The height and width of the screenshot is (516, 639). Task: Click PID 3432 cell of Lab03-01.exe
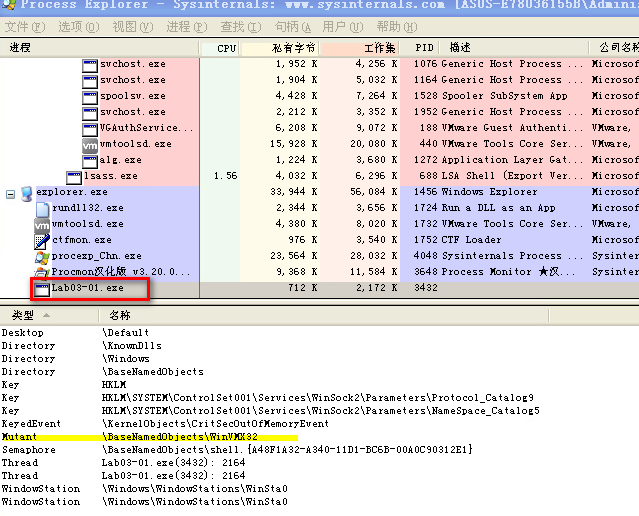[426, 288]
